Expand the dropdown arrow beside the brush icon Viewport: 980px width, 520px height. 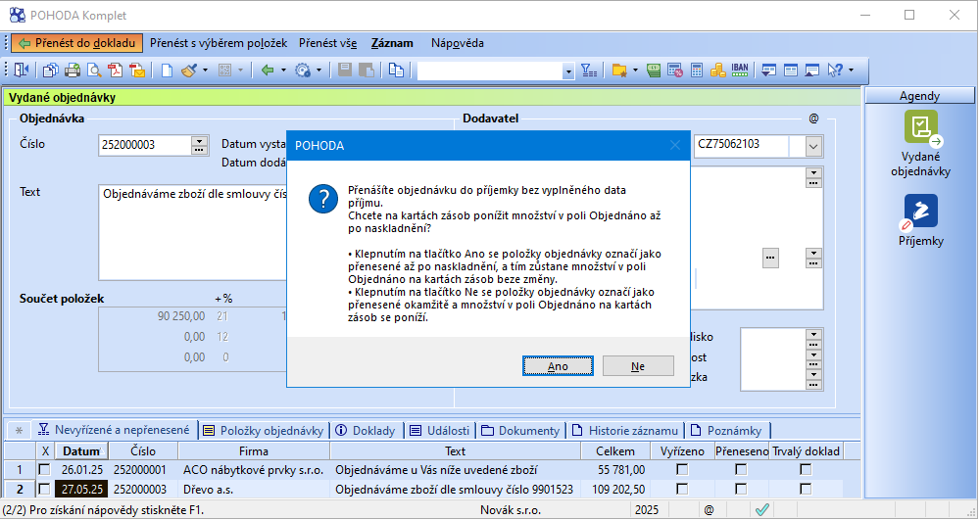tap(205, 70)
